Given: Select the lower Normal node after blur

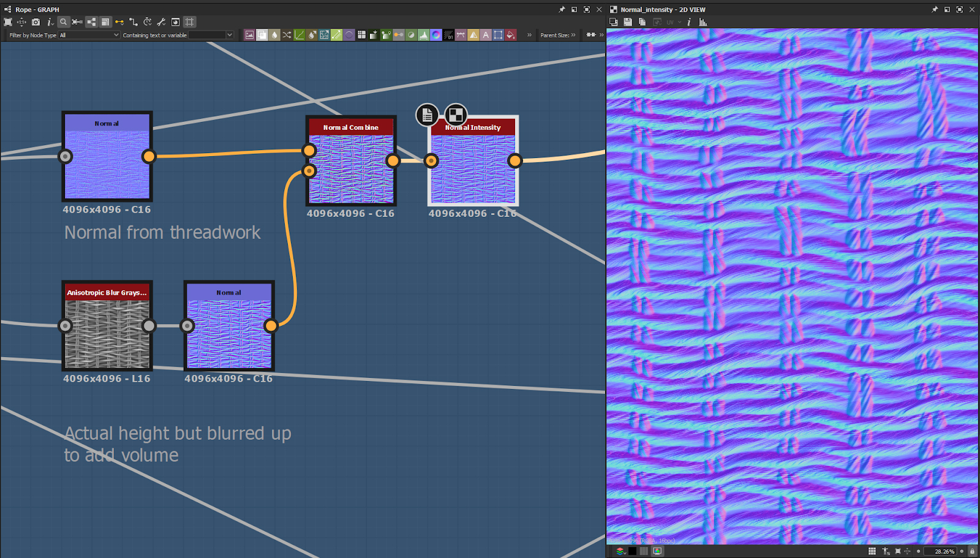Looking at the screenshot, I should click(x=229, y=325).
